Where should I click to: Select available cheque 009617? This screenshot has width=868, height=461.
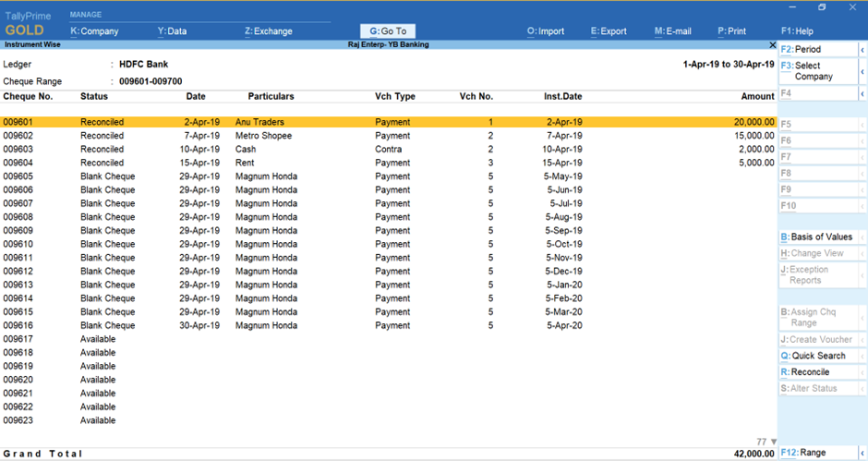click(x=18, y=339)
